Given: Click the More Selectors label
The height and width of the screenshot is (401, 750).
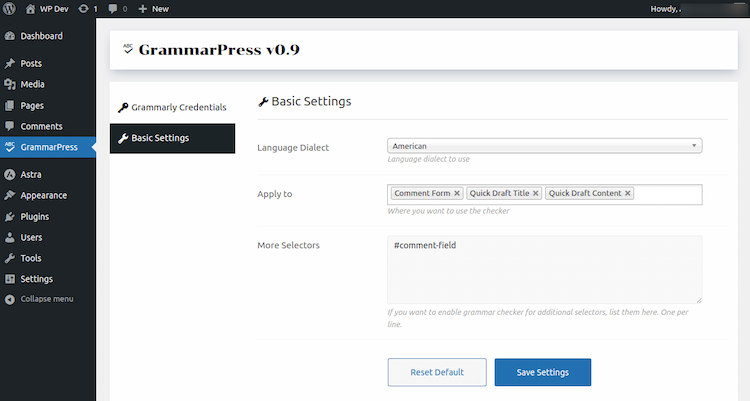Looking at the screenshot, I should (288, 245).
